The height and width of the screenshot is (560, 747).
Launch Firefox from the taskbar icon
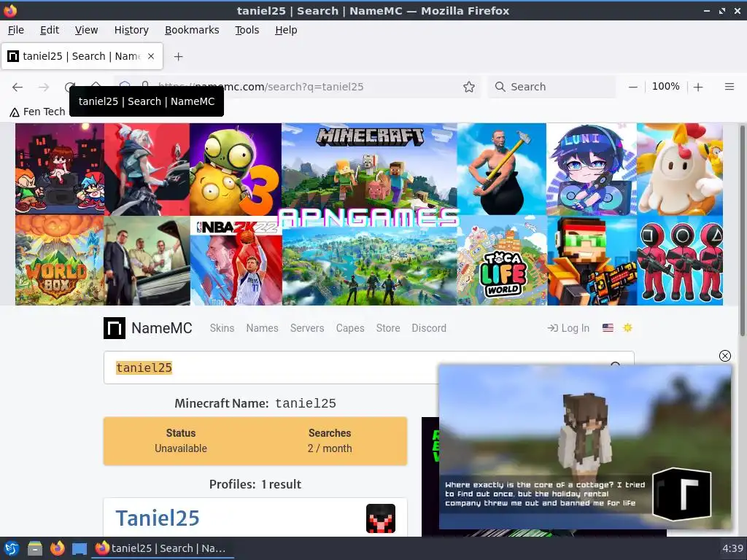[x=57, y=548]
